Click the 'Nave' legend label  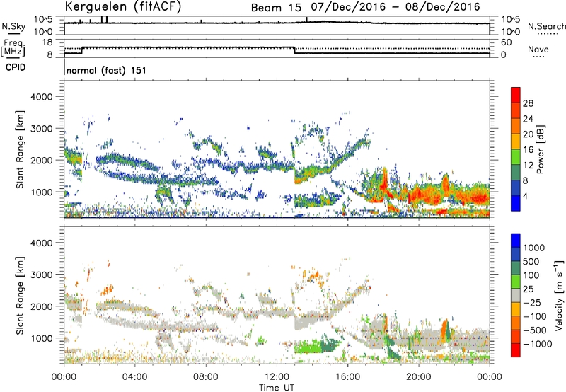pyautogui.click(x=538, y=50)
